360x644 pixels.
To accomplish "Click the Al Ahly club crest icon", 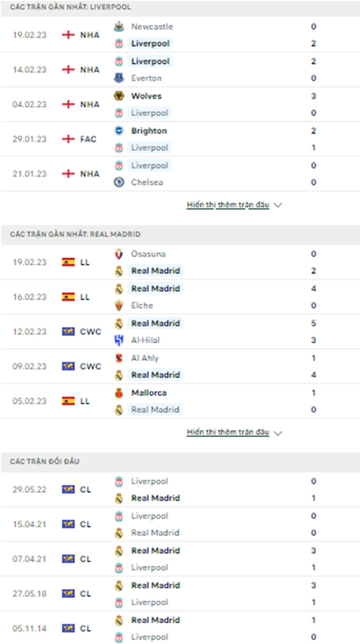I will (x=119, y=358).
